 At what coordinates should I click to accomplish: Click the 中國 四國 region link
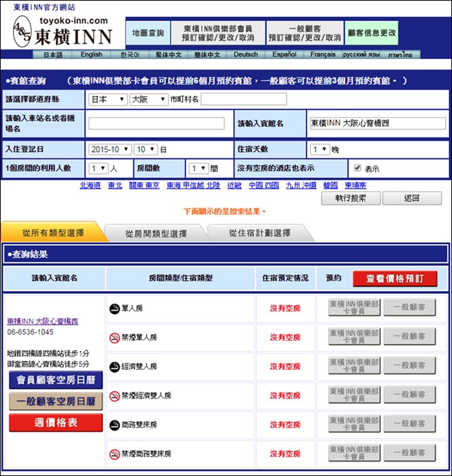click(x=264, y=185)
